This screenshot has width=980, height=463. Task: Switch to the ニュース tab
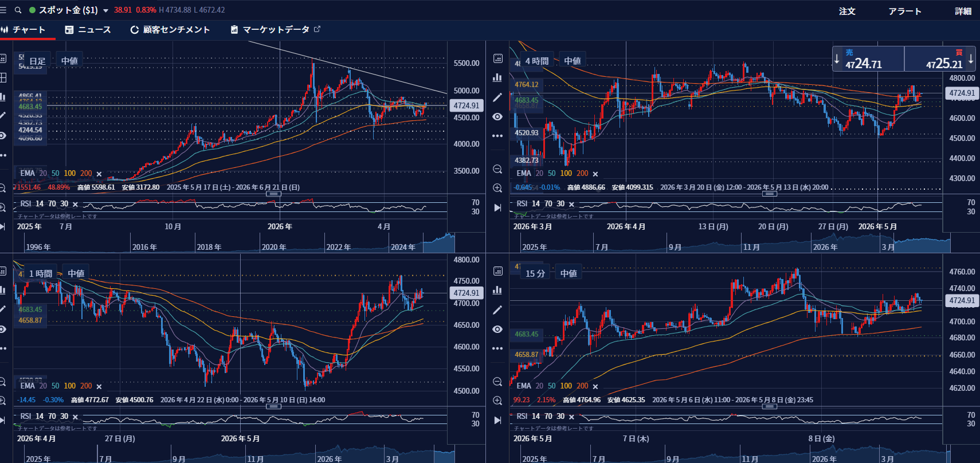(x=88, y=30)
